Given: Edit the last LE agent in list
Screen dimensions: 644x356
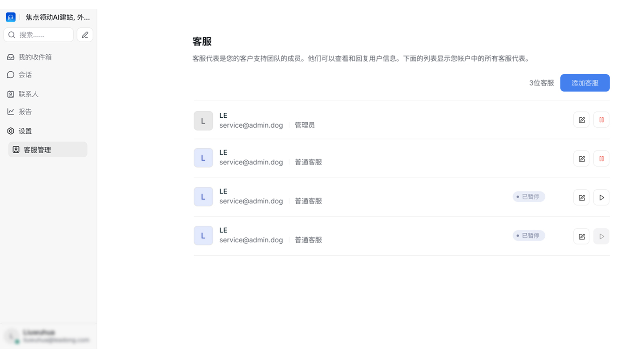Looking at the screenshot, I should coord(581,236).
